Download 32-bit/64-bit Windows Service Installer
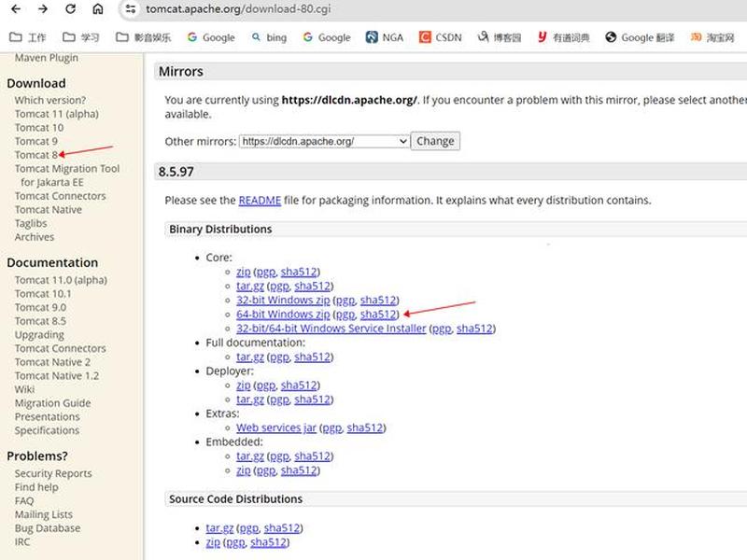This screenshot has height=560, width=747. click(331, 329)
